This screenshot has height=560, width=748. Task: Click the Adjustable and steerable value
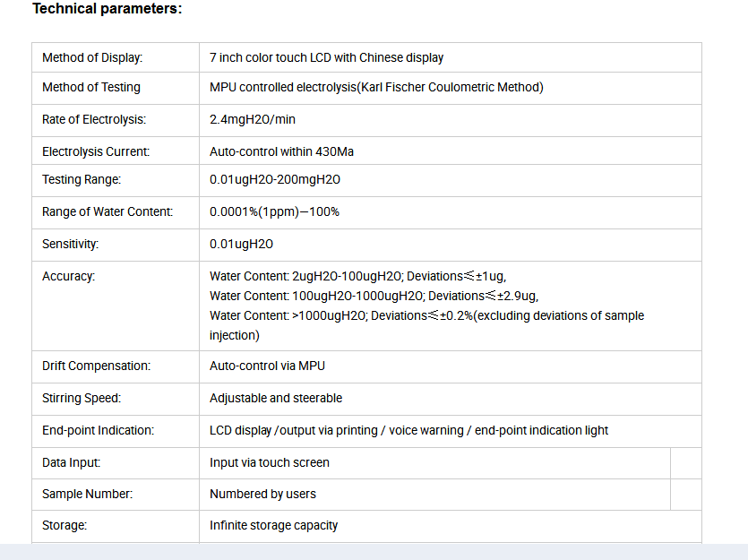click(x=276, y=399)
